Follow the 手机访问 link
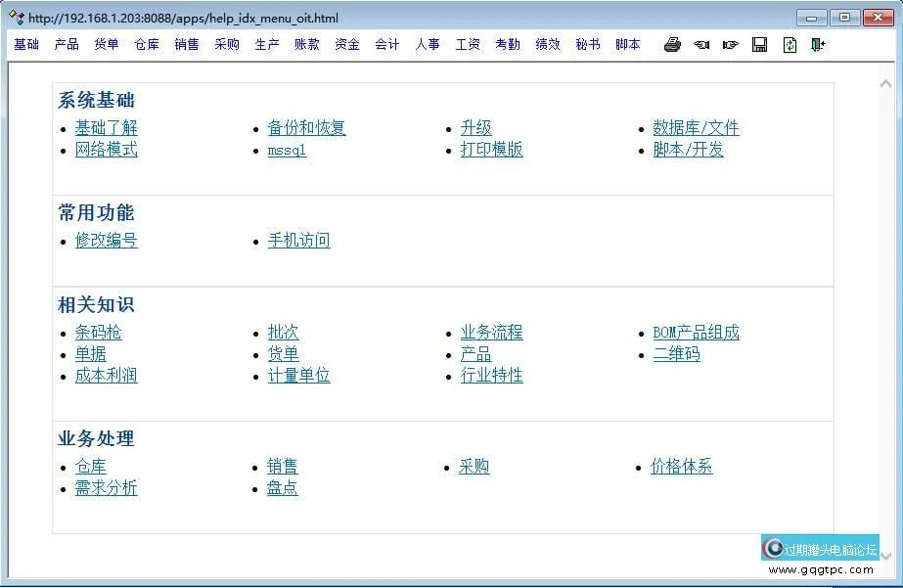Screen dimensions: 903x588 pyautogui.click(x=298, y=241)
